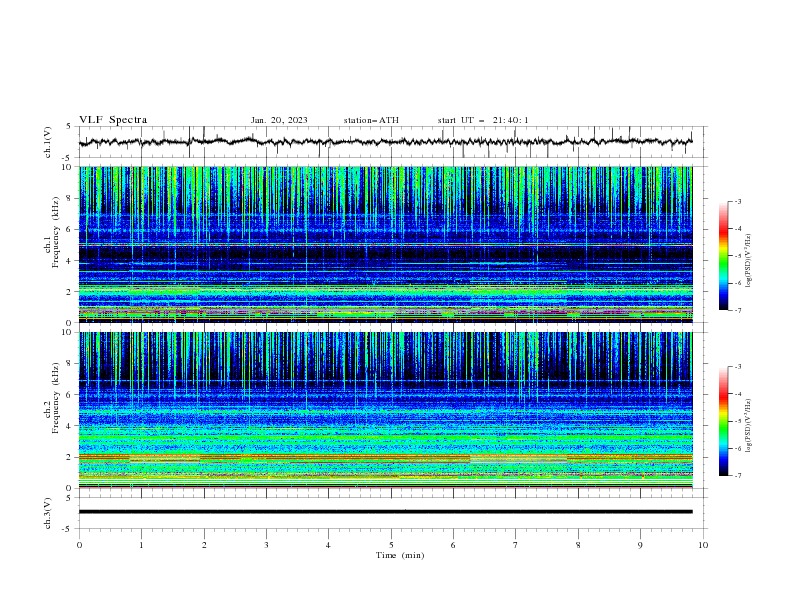This screenshot has width=792, height=612.
Task: Click the "-7" label on ch.2 color bar
Action: [x=737, y=476]
